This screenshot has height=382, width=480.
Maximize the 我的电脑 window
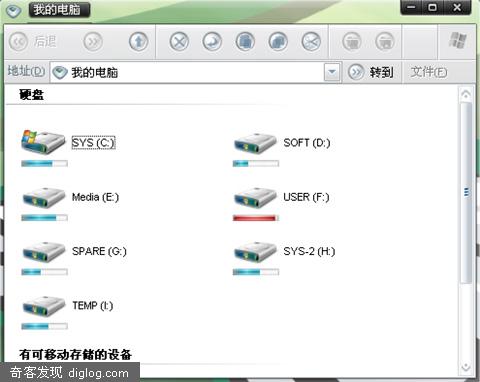coord(432,7)
